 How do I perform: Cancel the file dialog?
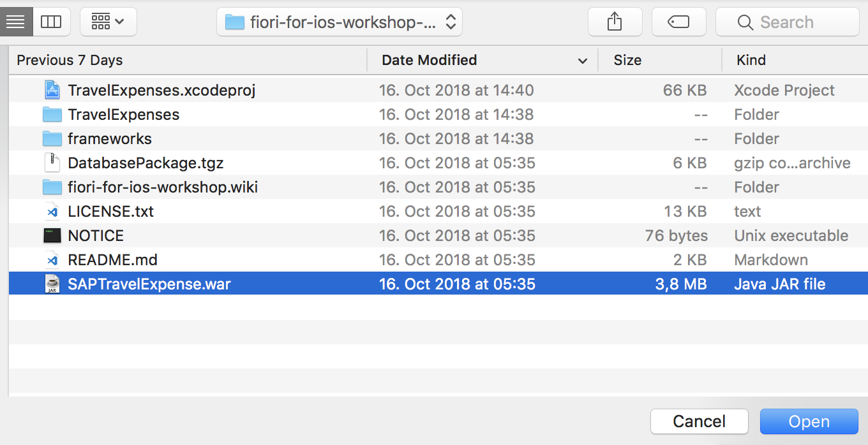pos(700,421)
